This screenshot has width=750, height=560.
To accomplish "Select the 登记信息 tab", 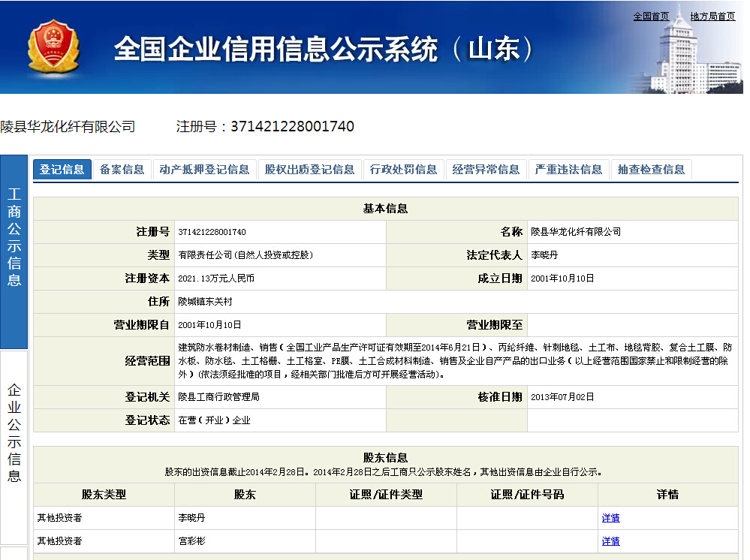I will [62, 170].
